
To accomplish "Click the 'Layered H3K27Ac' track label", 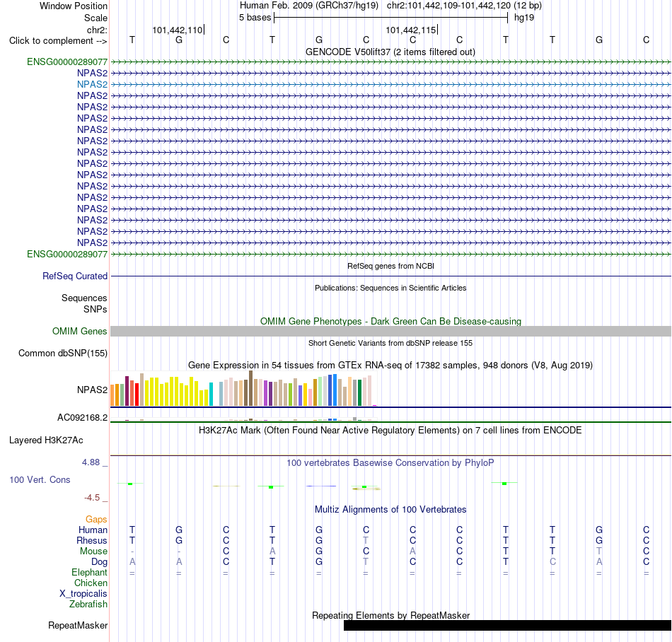I will point(46,440).
